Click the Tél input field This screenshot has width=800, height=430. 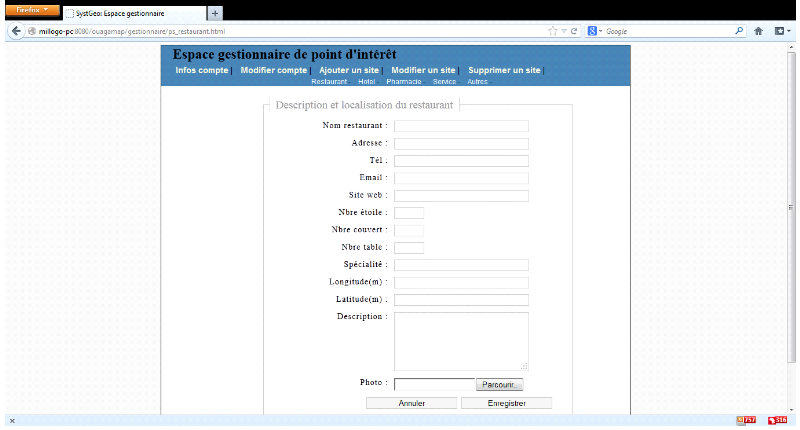click(x=461, y=161)
